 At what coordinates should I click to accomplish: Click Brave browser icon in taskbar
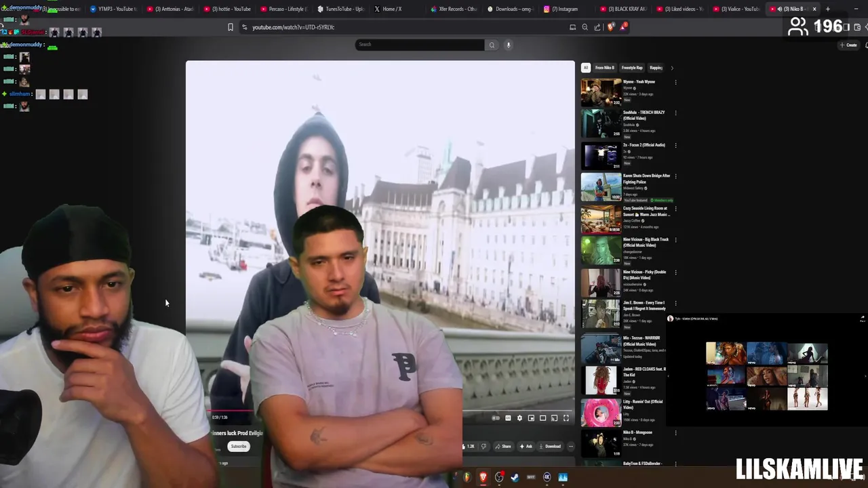483,477
